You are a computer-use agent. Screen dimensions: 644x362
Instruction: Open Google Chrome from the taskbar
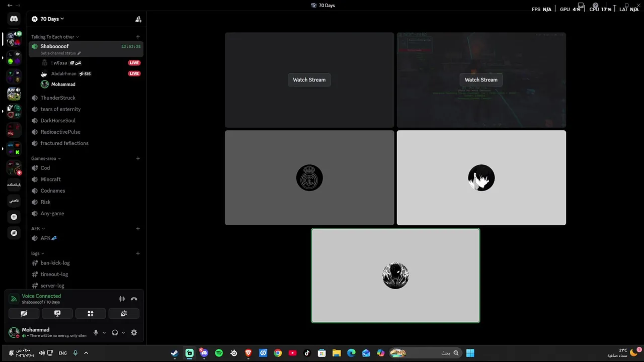coord(278,353)
